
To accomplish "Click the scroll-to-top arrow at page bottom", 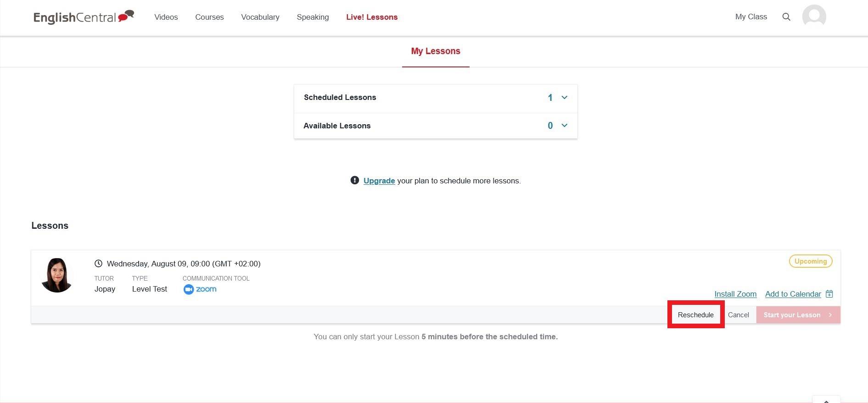I will point(826,400).
